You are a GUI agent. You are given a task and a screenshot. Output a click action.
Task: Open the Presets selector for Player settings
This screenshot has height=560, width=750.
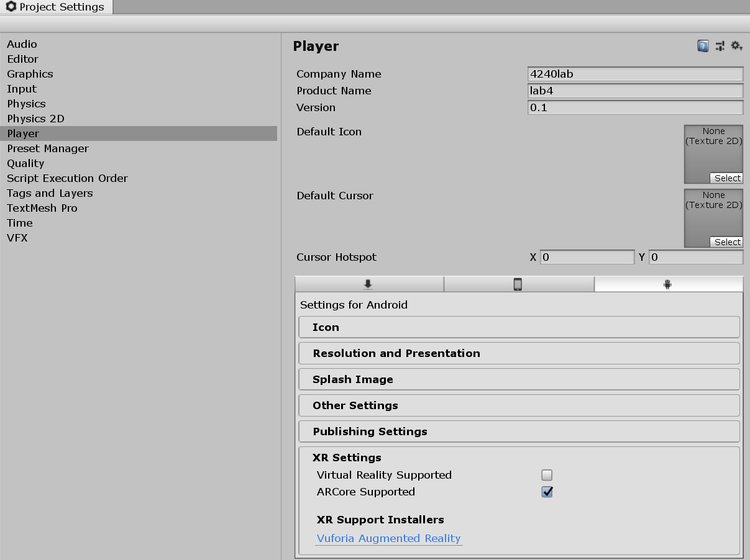tap(720, 45)
